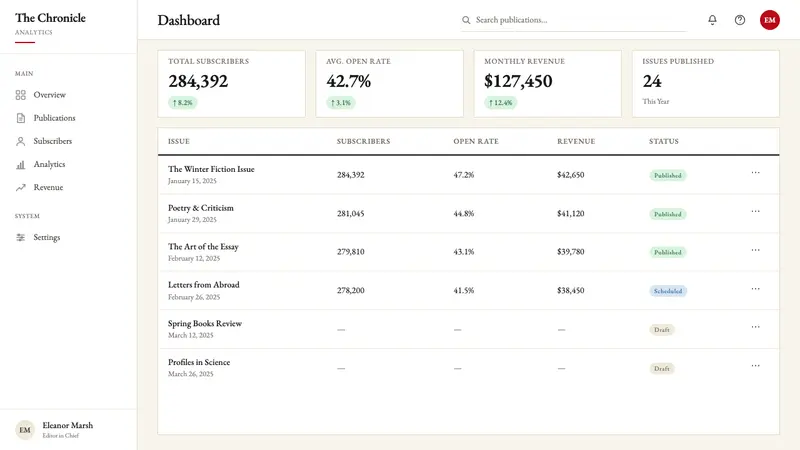Viewport: 800px width, 450px height.
Task: Click the Subscribers person icon
Action: 20,141
